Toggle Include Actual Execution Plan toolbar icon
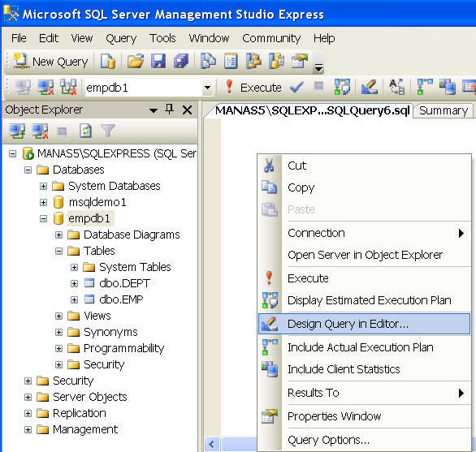Image resolution: width=476 pixels, height=452 pixels. 424,88
